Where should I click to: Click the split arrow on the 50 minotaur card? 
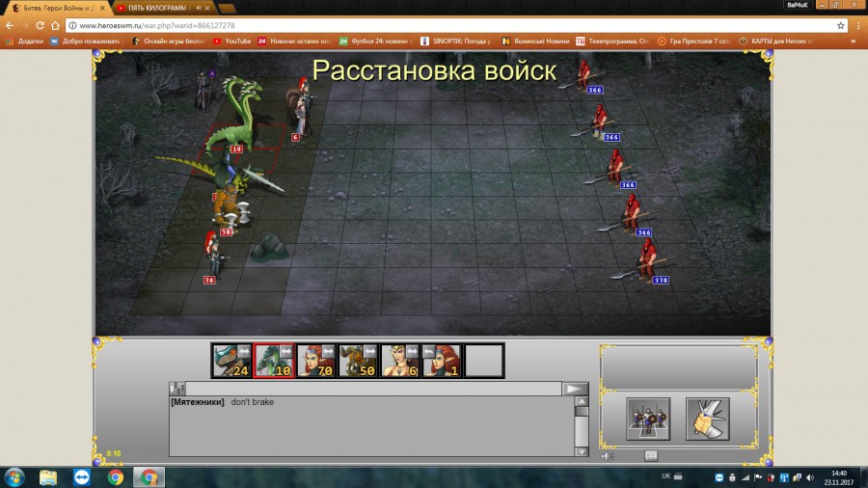[370, 351]
